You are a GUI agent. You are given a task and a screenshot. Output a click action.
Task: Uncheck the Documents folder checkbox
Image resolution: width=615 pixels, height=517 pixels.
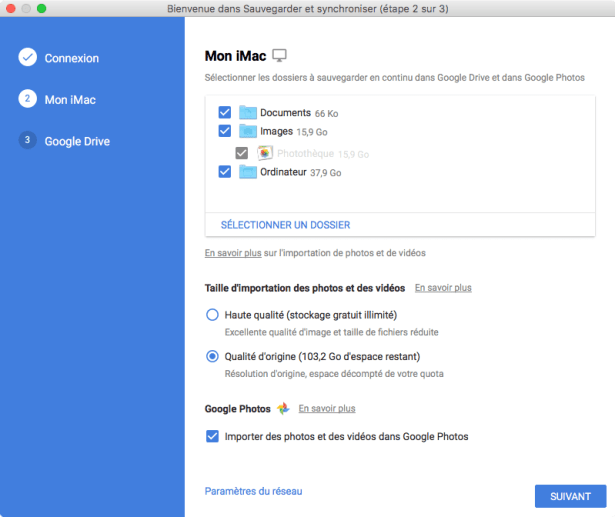[x=225, y=112]
